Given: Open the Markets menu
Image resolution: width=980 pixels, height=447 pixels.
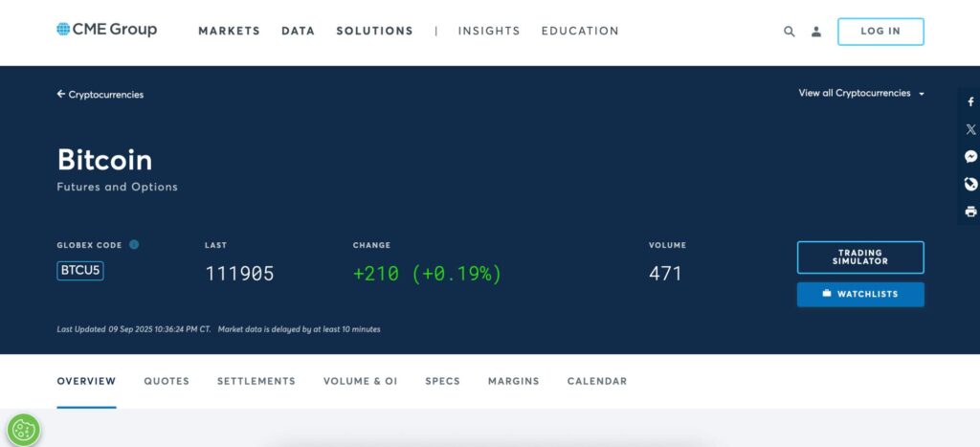Looking at the screenshot, I should [229, 31].
